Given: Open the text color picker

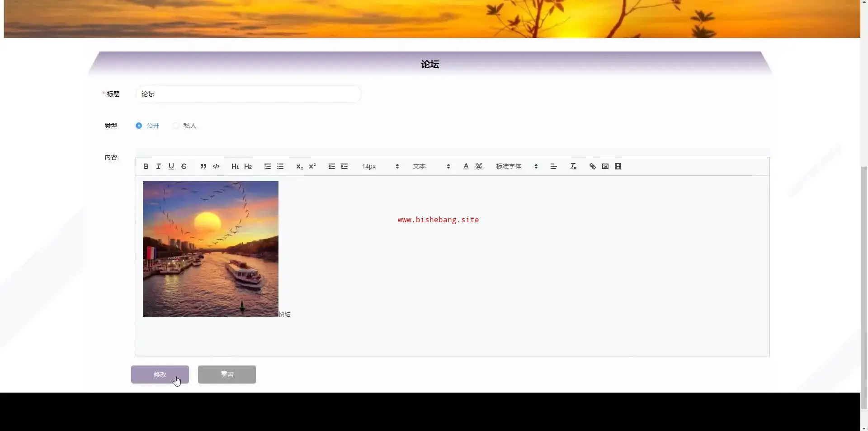Looking at the screenshot, I should (x=466, y=166).
